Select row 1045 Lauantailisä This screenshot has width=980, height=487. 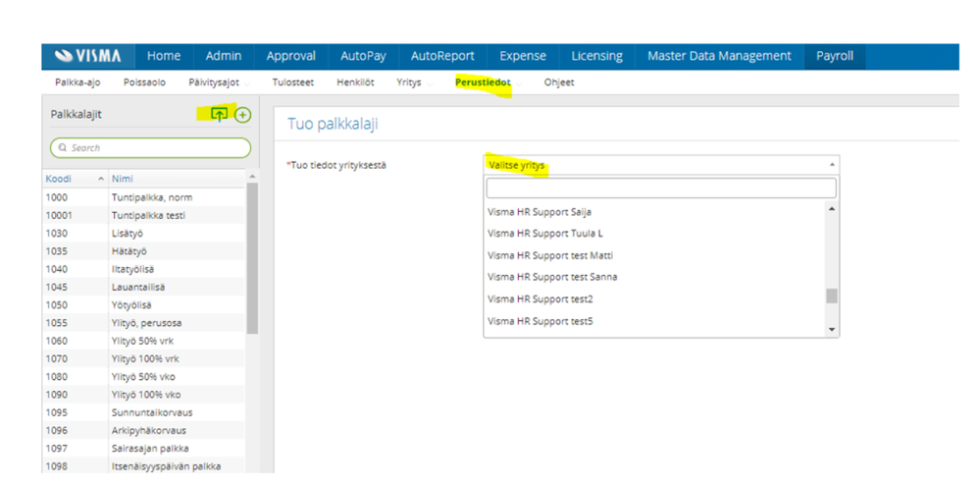(x=144, y=288)
